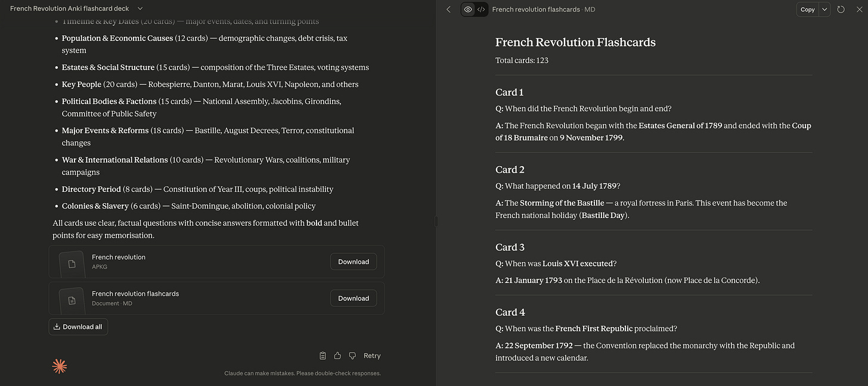The width and height of the screenshot is (868, 386).
Task: Click the Total cards: 123 text
Action: click(x=522, y=60)
